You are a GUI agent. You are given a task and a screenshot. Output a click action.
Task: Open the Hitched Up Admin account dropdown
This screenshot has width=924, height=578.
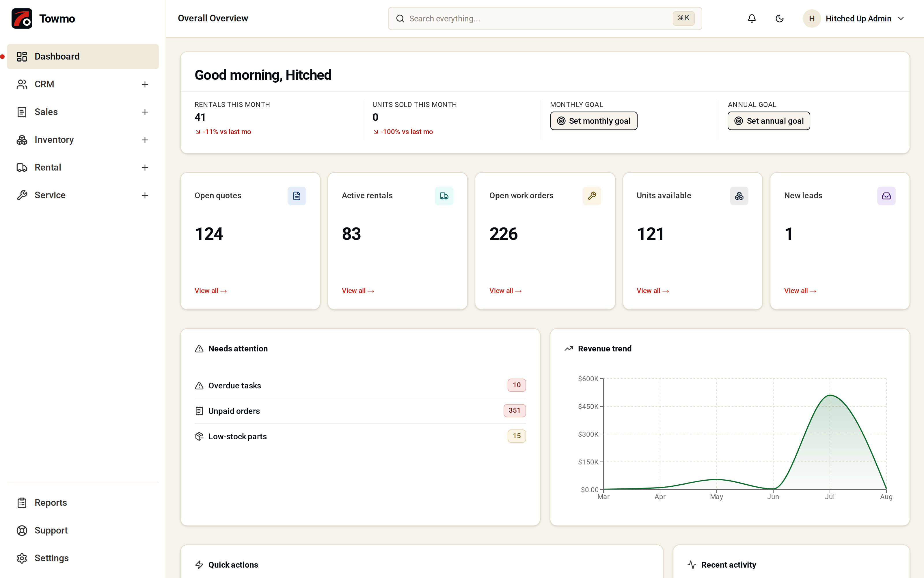pyautogui.click(x=854, y=18)
